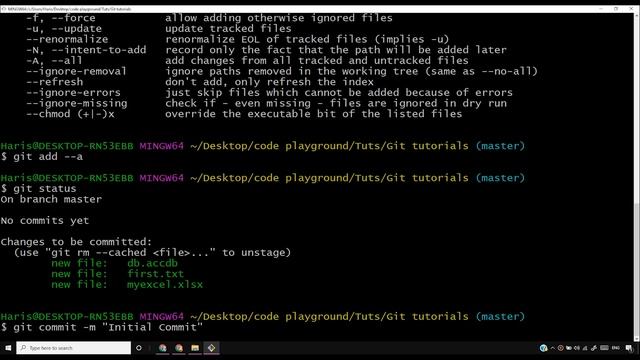Click the taskbar search box
The image size is (640, 360).
coord(73,348)
